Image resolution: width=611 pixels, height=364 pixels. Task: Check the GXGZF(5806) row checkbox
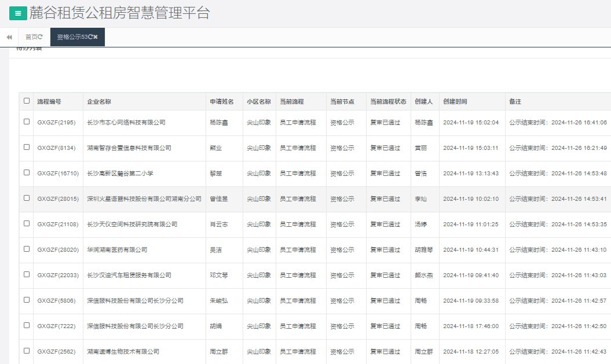[26, 300]
